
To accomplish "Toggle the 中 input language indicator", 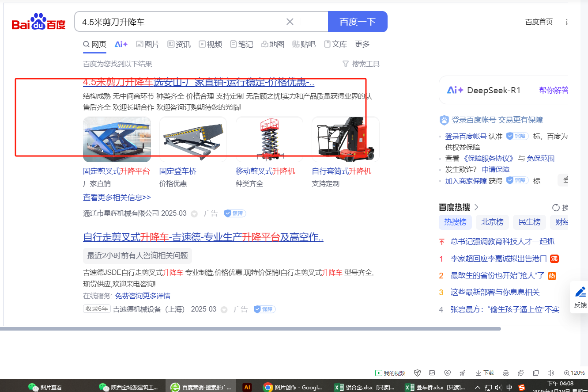I will (x=509, y=388).
